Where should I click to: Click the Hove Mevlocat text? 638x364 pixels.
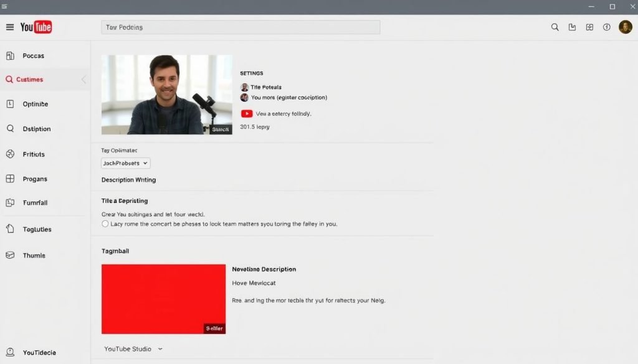pyautogui.click(x=254, y=282)
